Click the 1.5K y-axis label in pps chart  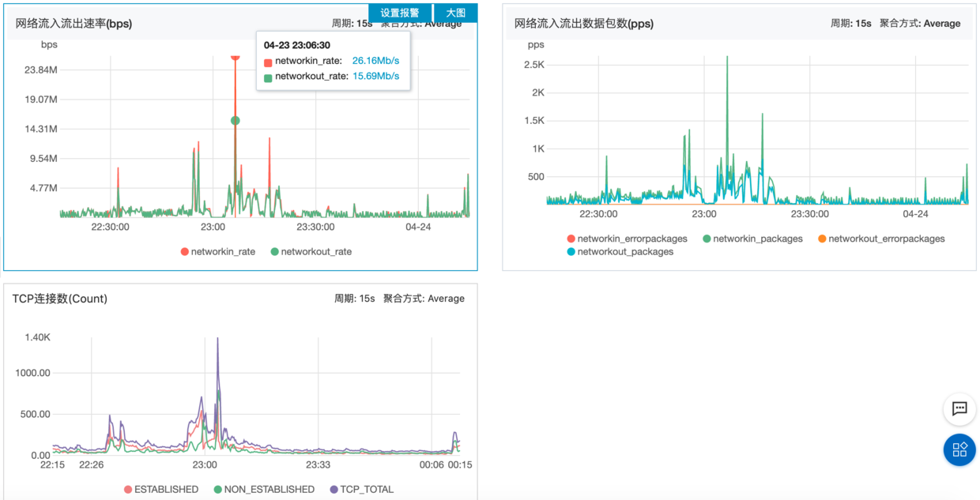click(x=534, y=120)
